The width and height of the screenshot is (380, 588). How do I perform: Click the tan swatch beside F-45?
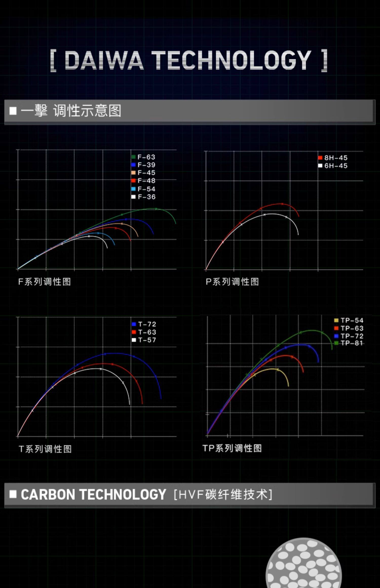point(134,173)
